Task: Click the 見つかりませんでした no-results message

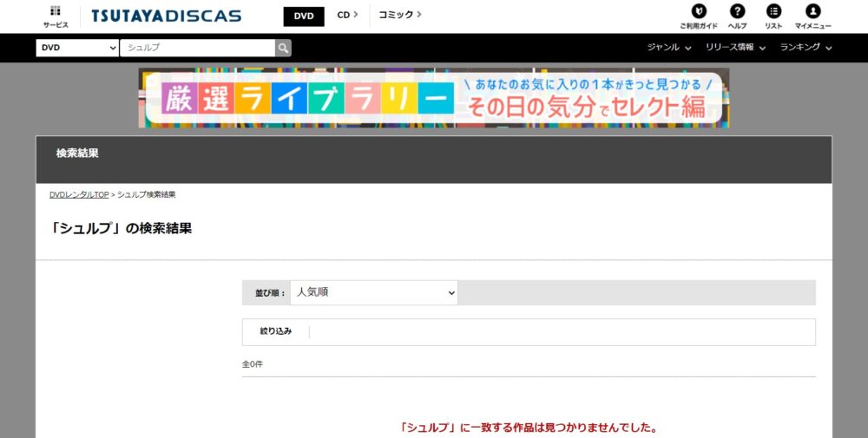Action: point(529,428)
